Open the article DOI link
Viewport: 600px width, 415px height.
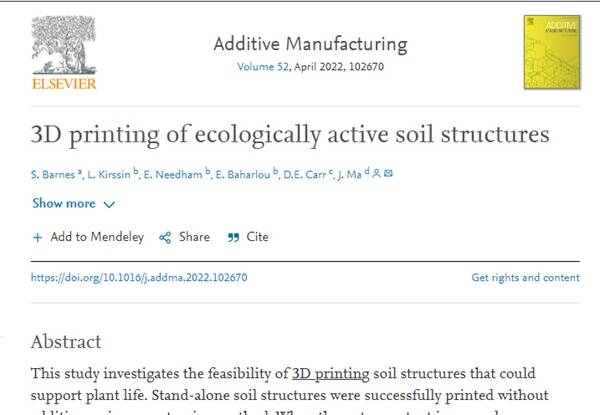point(139,278)
